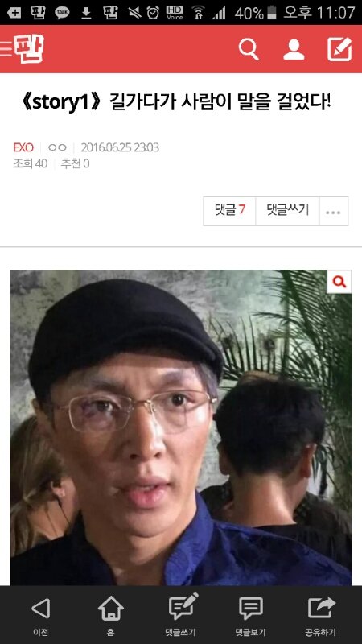Tap the write post pencil icon
Image resolution: width=362 pixels, height=644 pixels.
tap(339, 49)
